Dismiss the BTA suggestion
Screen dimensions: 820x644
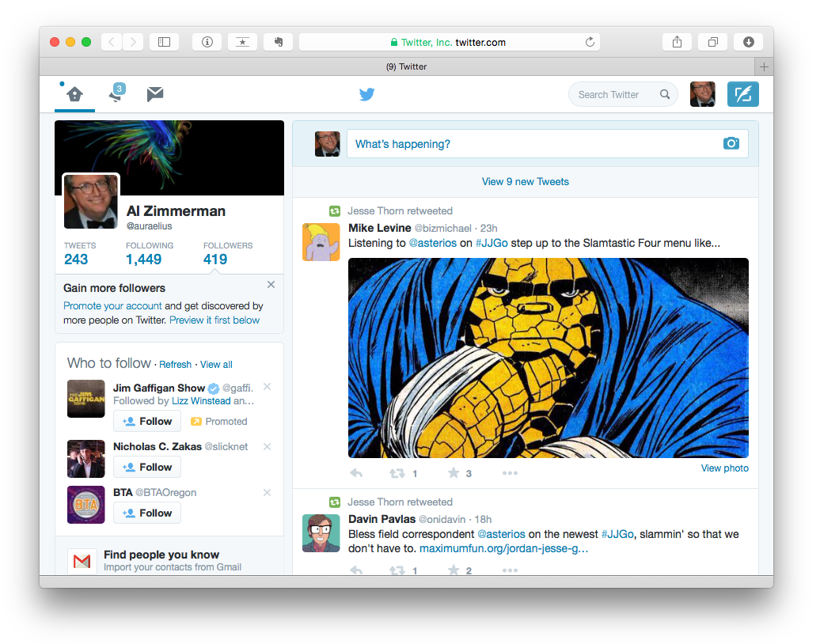268,492
